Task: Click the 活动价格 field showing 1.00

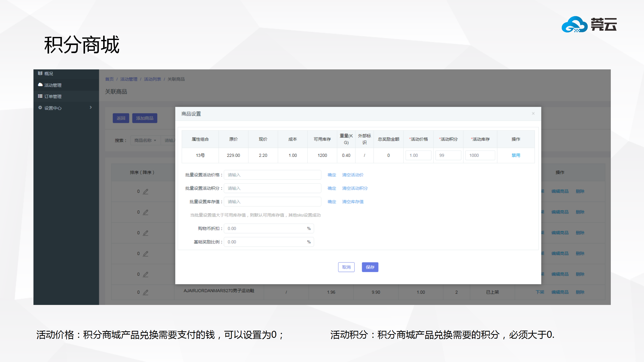Action: [x=418, y=155]
